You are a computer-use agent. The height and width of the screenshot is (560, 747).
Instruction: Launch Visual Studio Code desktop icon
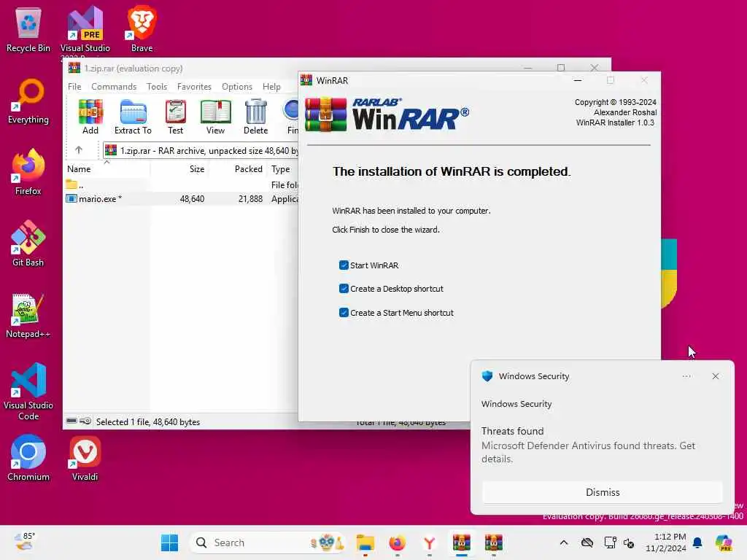point(28,392)
